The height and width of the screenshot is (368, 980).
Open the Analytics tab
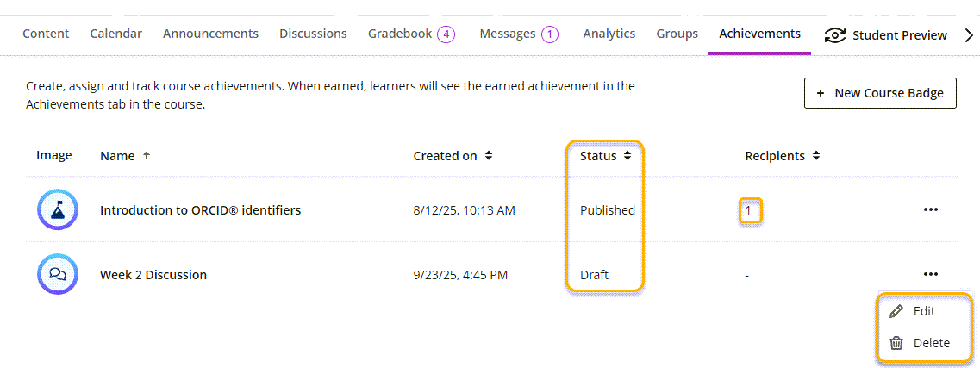[609, 34]
